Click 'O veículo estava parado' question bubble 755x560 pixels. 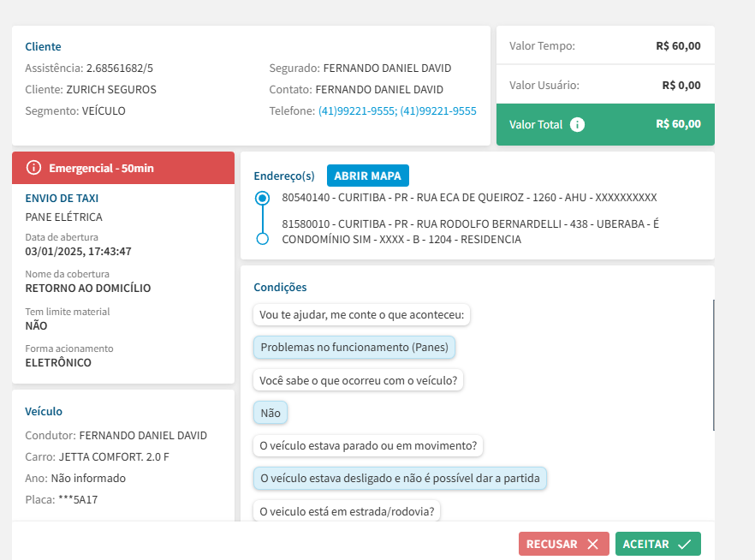pyautogui.click(x=368, y=445)
